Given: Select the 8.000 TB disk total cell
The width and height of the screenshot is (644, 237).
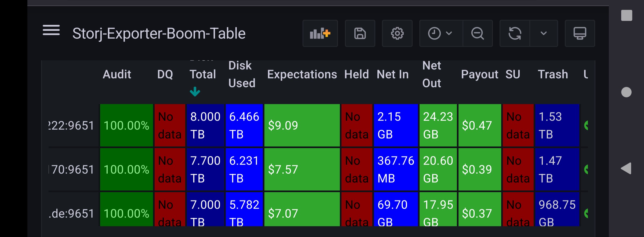Looking at the screenshot, I should pos(205,125).
